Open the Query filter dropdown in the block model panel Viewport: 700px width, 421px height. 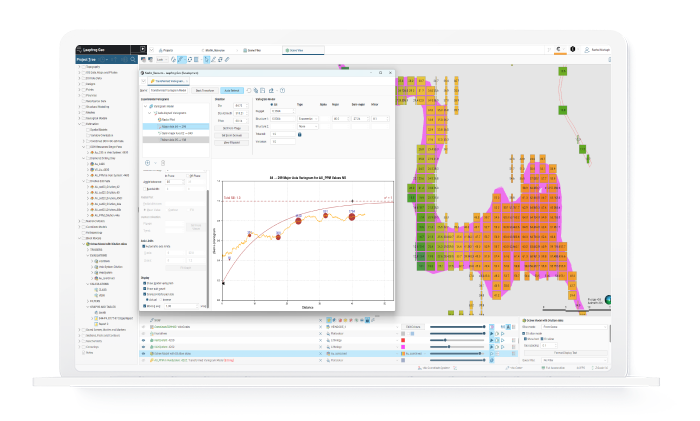click(x=575, y=360)
